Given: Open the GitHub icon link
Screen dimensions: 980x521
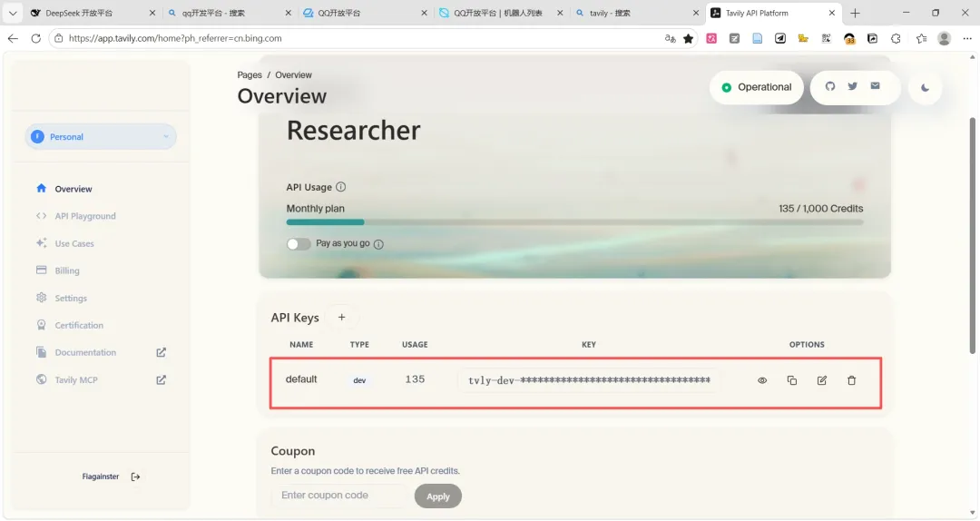Looking at the screenshot, I should [830, 86].
